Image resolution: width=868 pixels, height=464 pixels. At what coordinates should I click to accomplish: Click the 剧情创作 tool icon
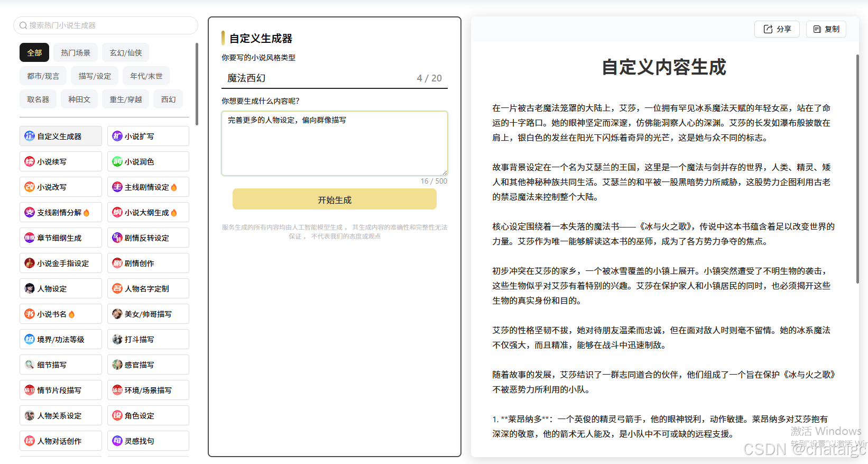(x=117, y=263)
